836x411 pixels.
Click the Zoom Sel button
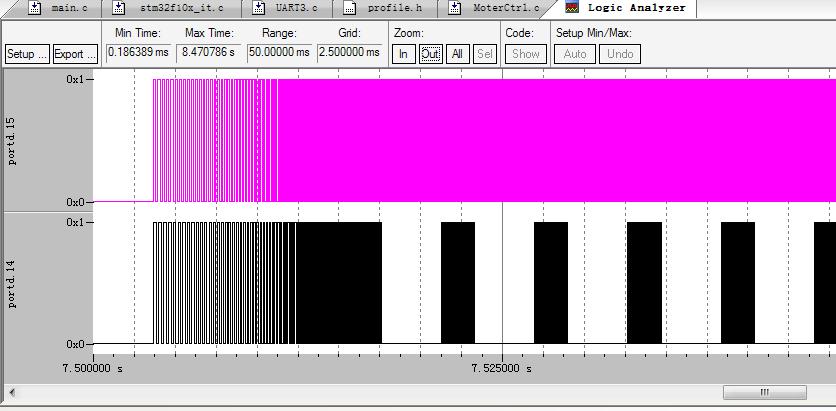click(485, 54)
